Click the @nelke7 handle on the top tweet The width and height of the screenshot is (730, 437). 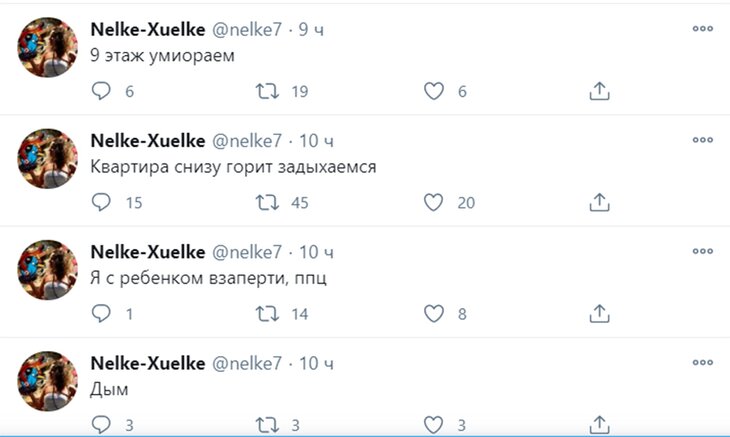click(247, 30)
